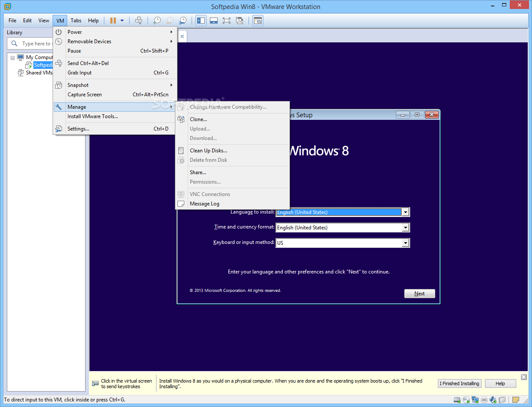Dismiss the yellow install info bar
Screen dimensions: 532x407
524,377
